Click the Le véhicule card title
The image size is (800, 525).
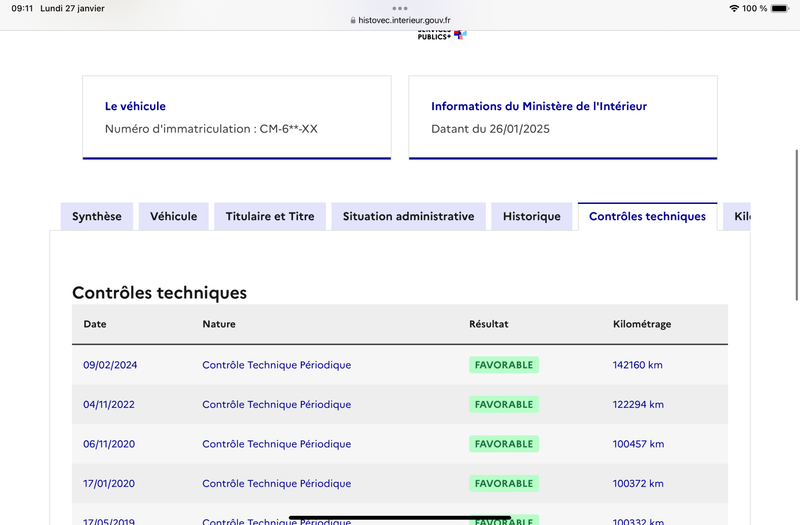(135, 106)
